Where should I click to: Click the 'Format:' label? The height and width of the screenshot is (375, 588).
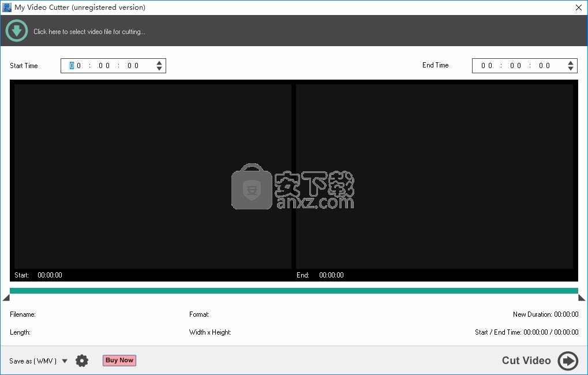click(x=199, y=314)
